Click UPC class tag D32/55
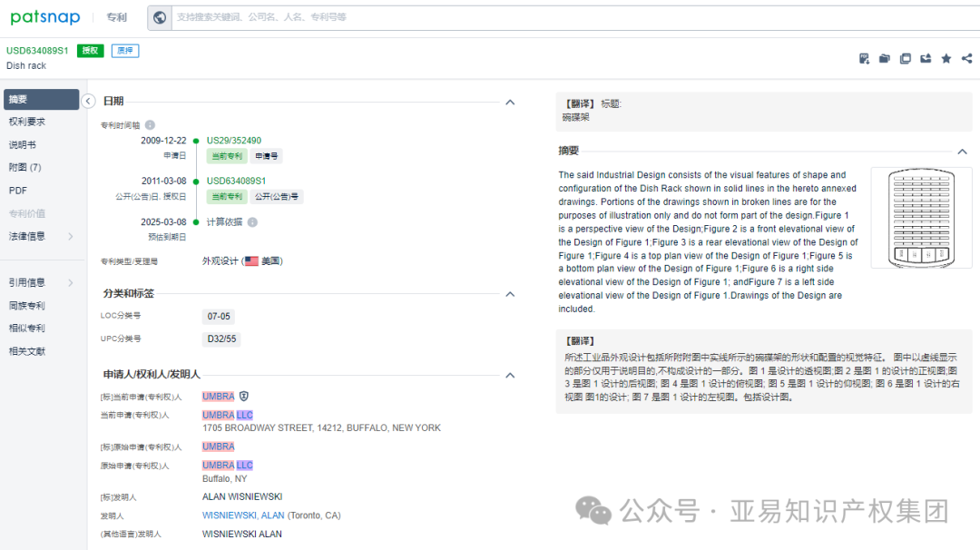 [222, 339]
